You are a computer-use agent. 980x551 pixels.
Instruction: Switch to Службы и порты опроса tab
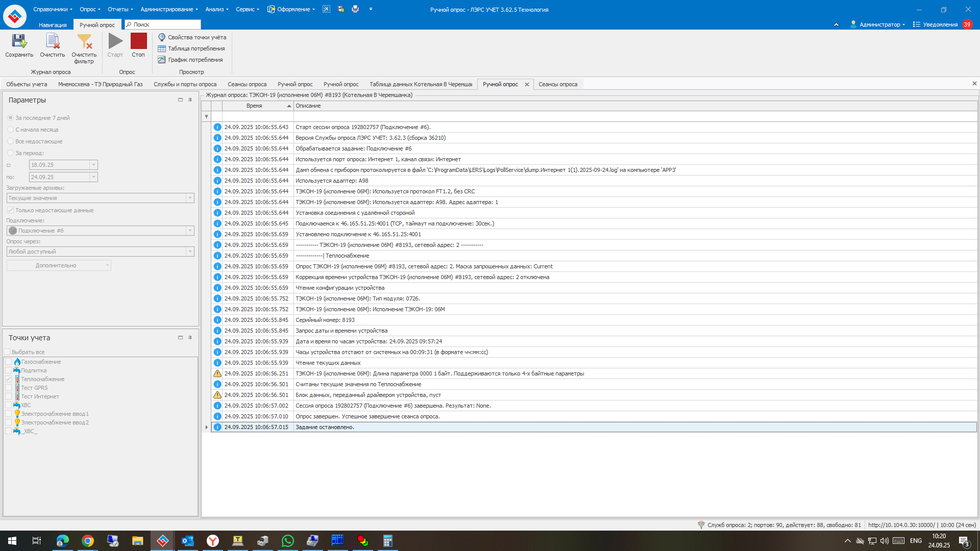tap(185, 84)
